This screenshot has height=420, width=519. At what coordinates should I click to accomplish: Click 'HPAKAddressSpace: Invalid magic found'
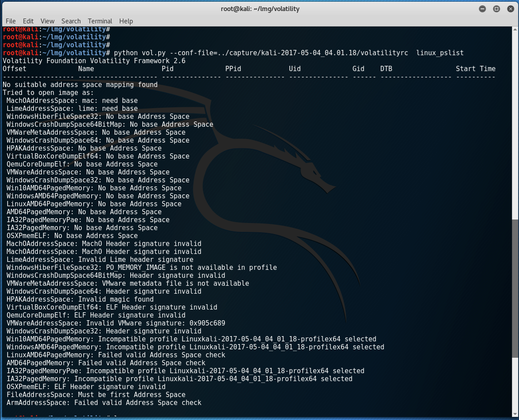coord(80,299)
